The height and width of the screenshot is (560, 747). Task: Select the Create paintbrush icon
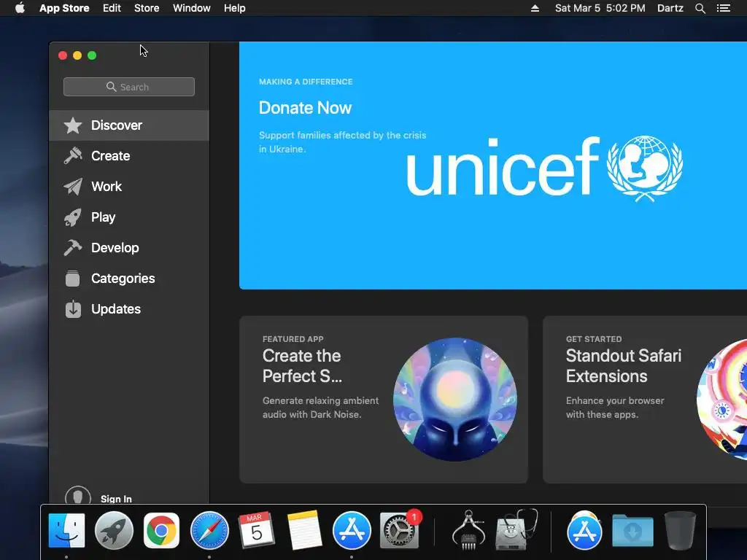point(73,156)
